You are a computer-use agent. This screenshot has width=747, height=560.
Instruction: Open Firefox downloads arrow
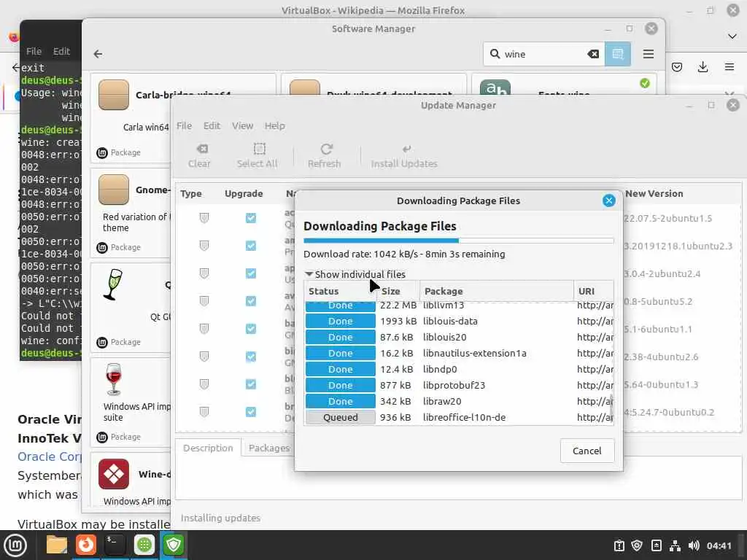click(703, 67)
